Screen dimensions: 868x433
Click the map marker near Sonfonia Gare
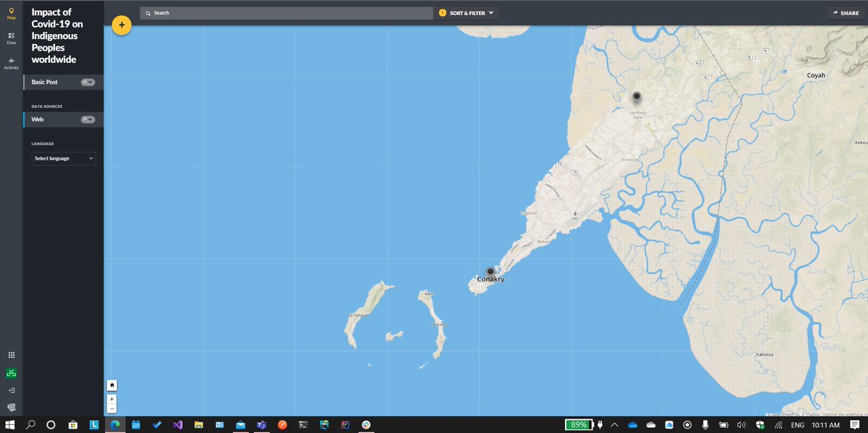637,98
